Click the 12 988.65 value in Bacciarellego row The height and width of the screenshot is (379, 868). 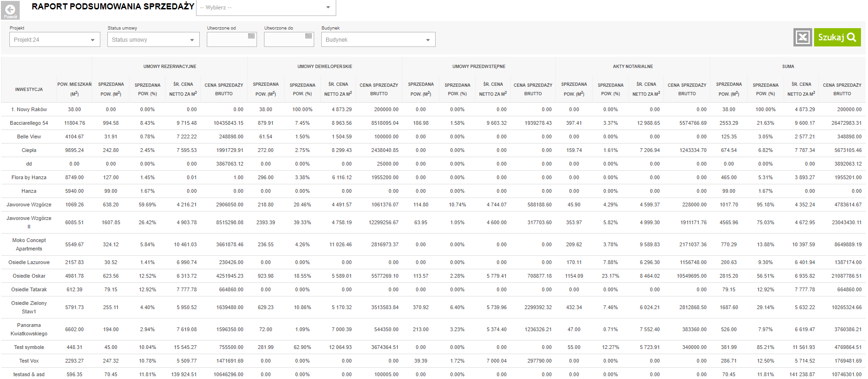(x=649, y=123)
